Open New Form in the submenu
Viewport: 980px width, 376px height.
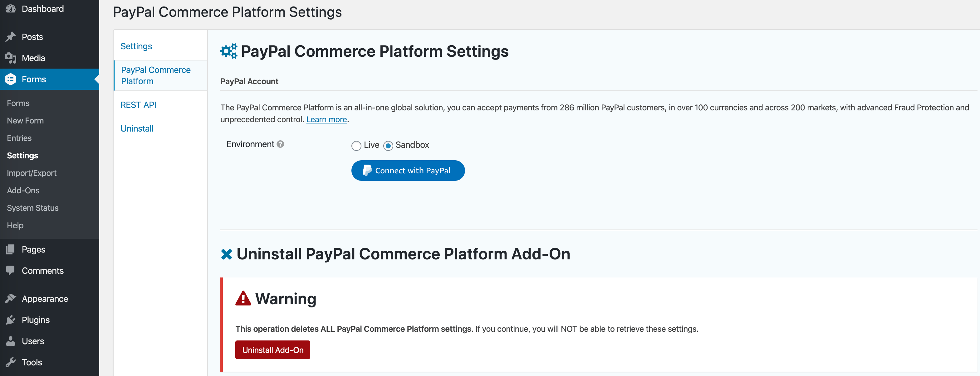[25, 121]
